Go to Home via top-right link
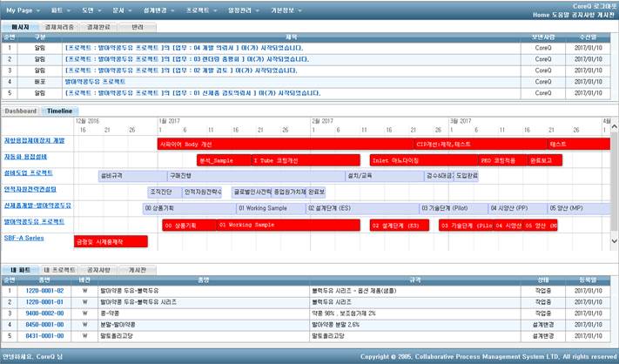 click(541, 15)
